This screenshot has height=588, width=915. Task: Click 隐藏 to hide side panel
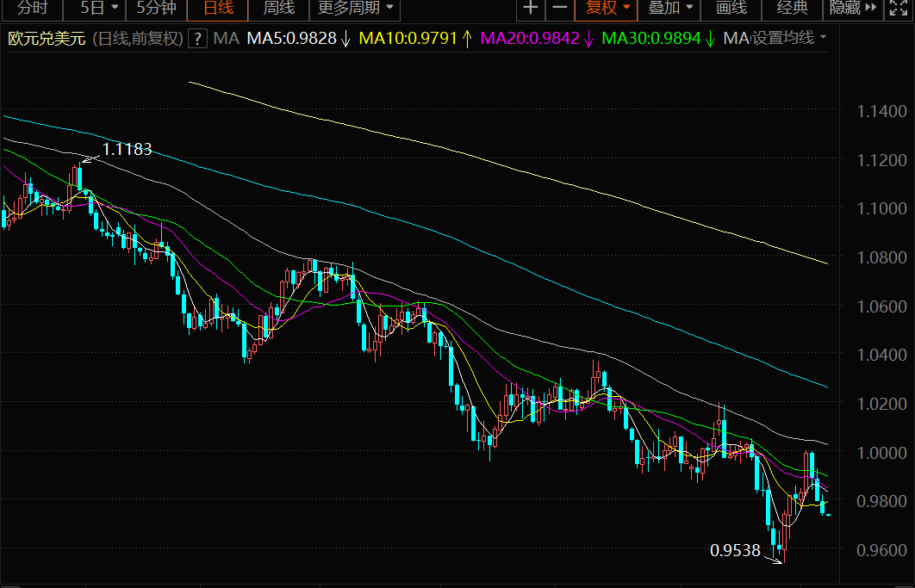coord(853,8)
